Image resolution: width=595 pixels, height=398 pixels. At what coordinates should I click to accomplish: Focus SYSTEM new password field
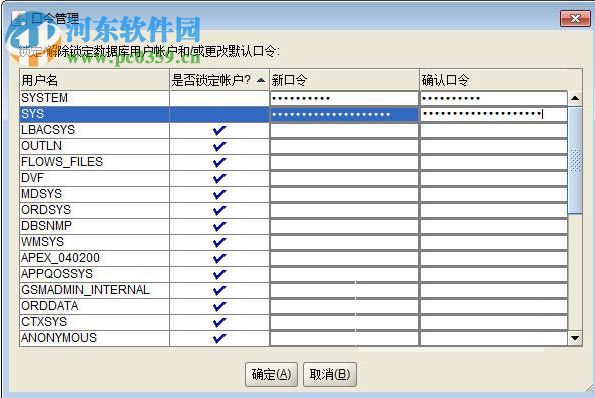(344, 99)
